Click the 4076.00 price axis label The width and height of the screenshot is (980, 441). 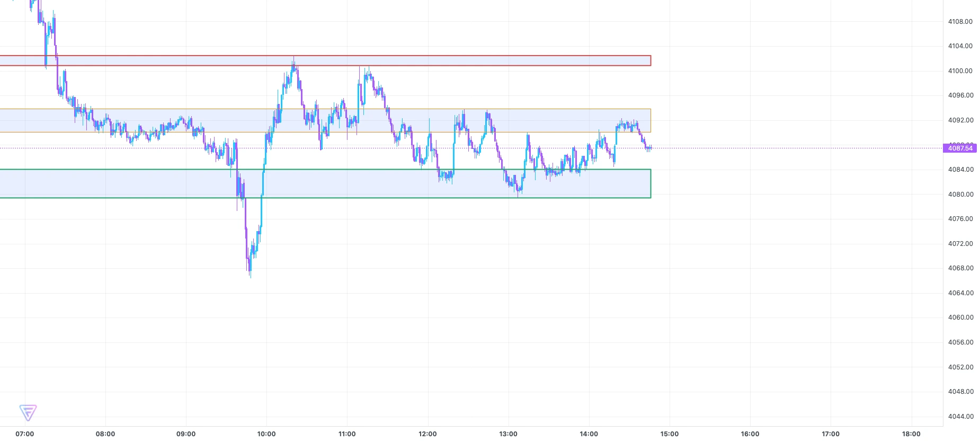tap(960, 219)
